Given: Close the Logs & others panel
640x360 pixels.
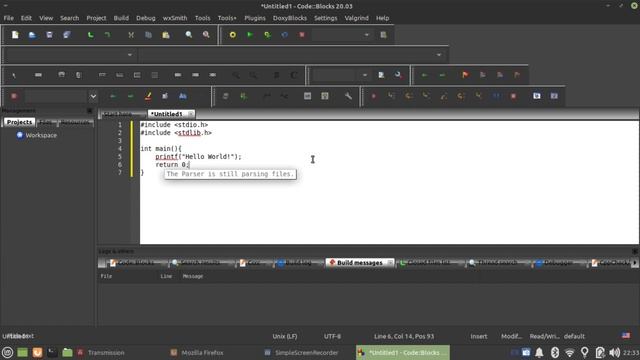Looking at the screenshot, I should 635,251.
